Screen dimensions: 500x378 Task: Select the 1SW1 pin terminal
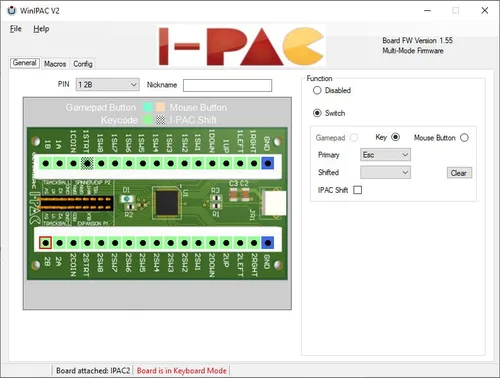click(x=198, y=163)
